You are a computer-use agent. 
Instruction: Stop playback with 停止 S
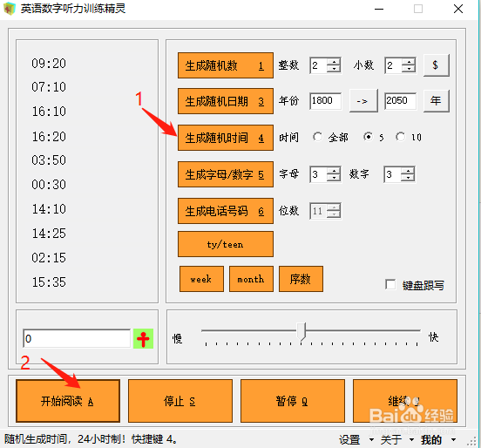[x=180, y=401]
